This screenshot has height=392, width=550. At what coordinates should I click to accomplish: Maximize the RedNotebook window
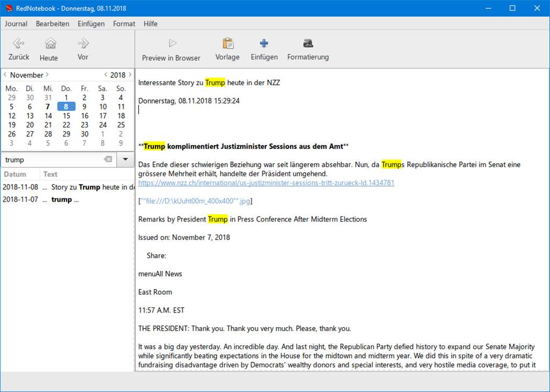click(512, 8)
